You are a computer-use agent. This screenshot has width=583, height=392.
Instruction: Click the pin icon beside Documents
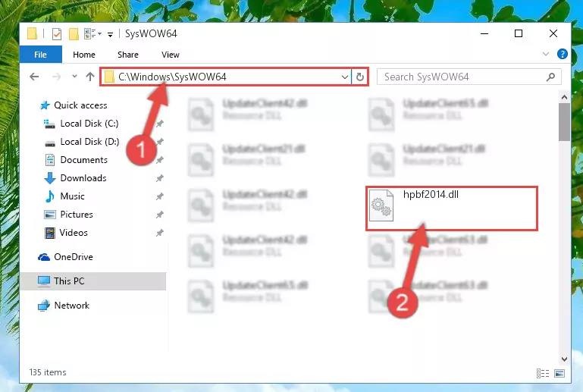tap(160, 160)
